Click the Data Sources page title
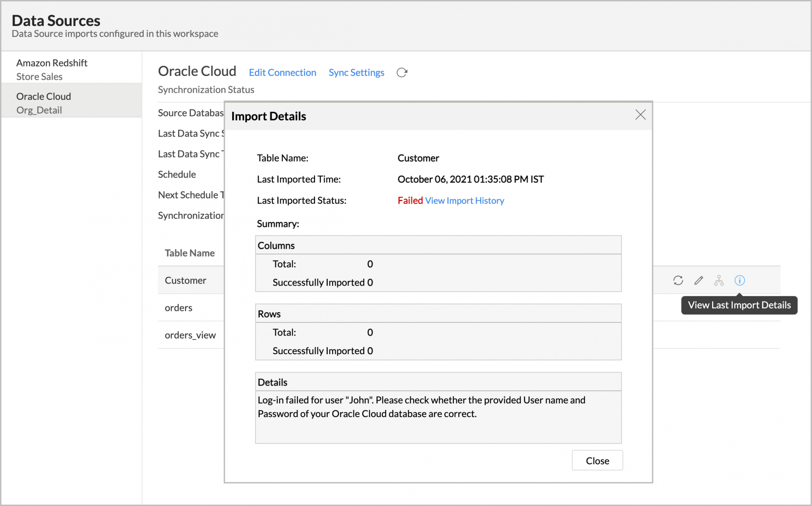Image resolution: width=812 pixels, height=506 pixels. tap(56, 20)
